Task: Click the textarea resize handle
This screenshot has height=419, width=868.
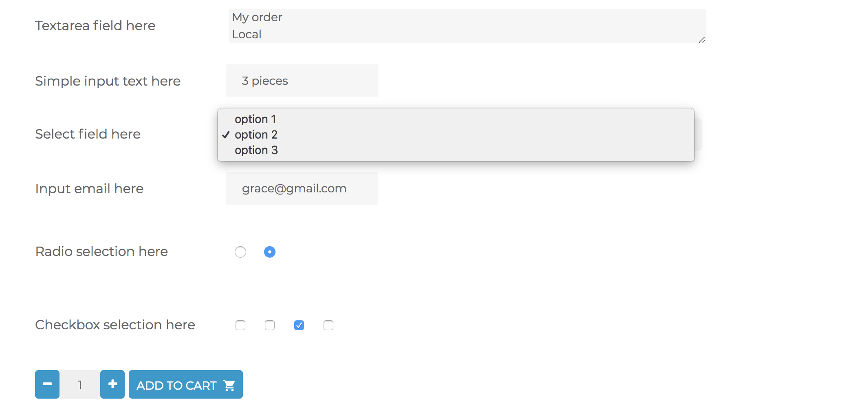Action: [702, 40]
